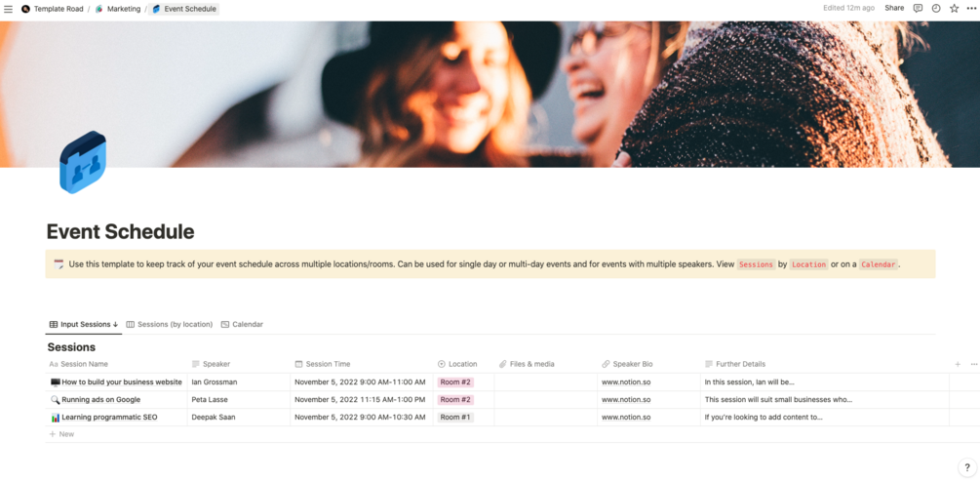Image resolution: width=980 pixels, height=482 pixels.
Task: Click the 11:15 AM-1:00 PM session time
Action: (x=360, y=399)
